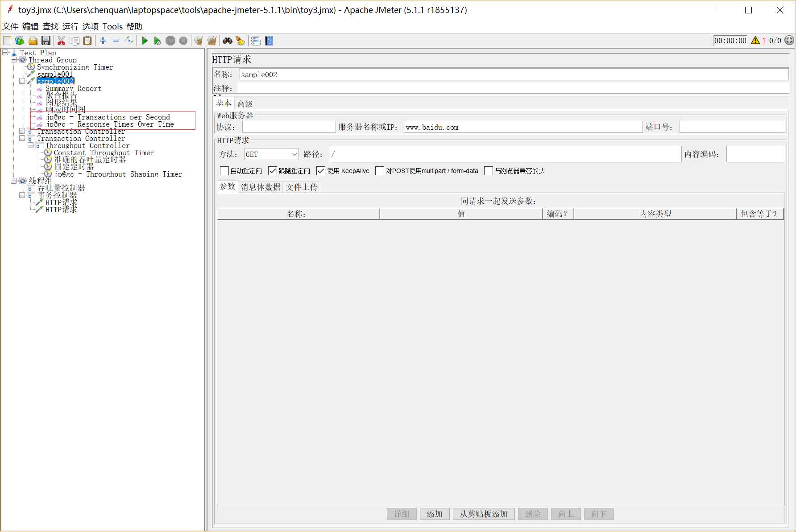Open the 运行 menu
This screenshot has height=532, width=796.
(x=70, y=27)
